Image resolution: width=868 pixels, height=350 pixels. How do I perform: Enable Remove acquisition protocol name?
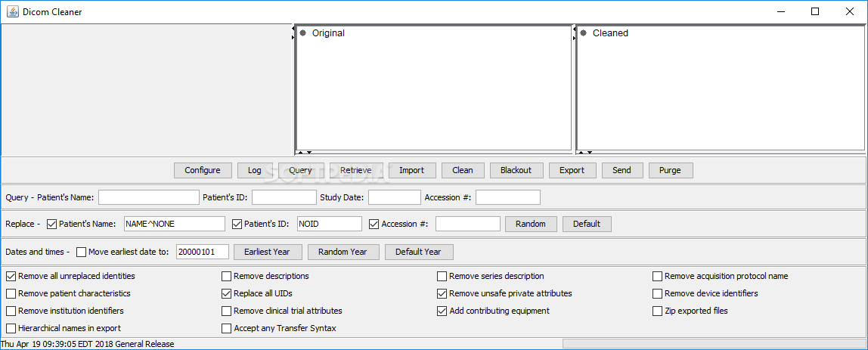point(657,276)
